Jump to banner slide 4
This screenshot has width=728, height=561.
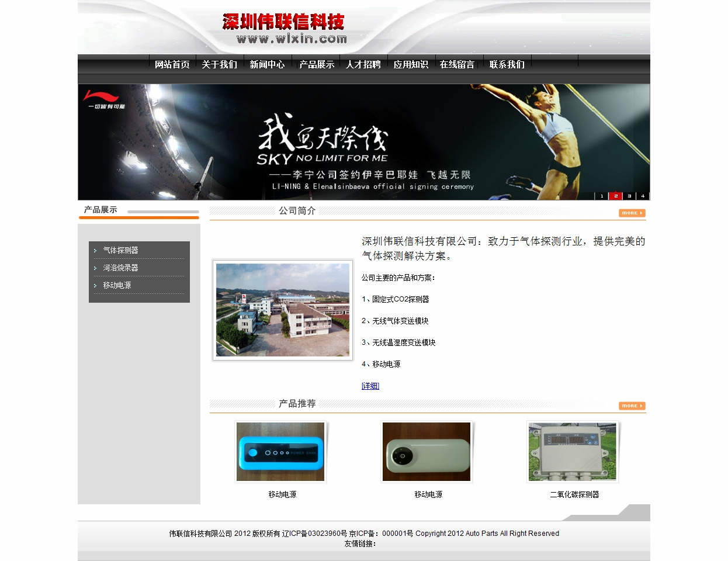643,196
